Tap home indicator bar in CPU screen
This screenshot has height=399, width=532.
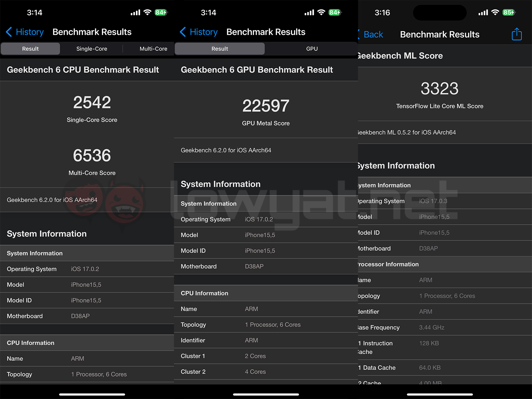click(92, 394)
